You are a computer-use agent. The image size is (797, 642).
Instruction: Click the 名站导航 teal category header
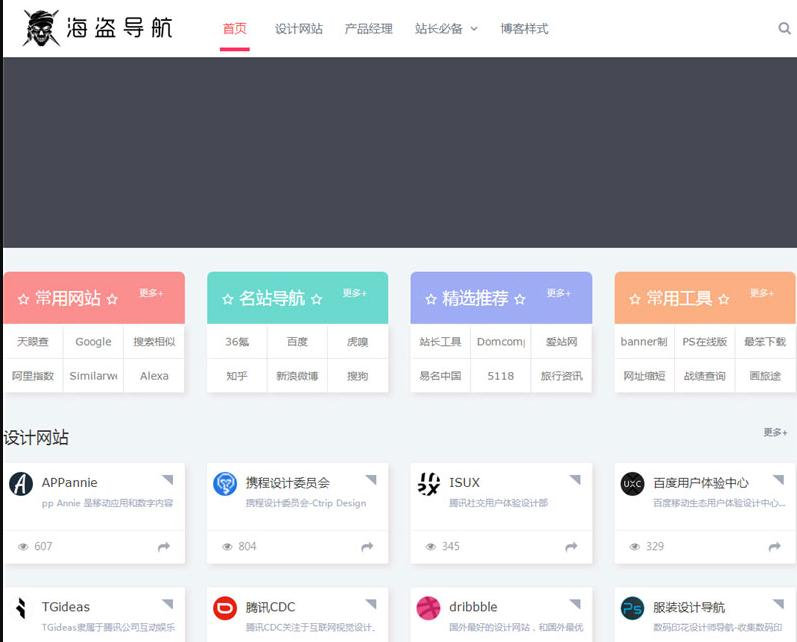[297, 298]
